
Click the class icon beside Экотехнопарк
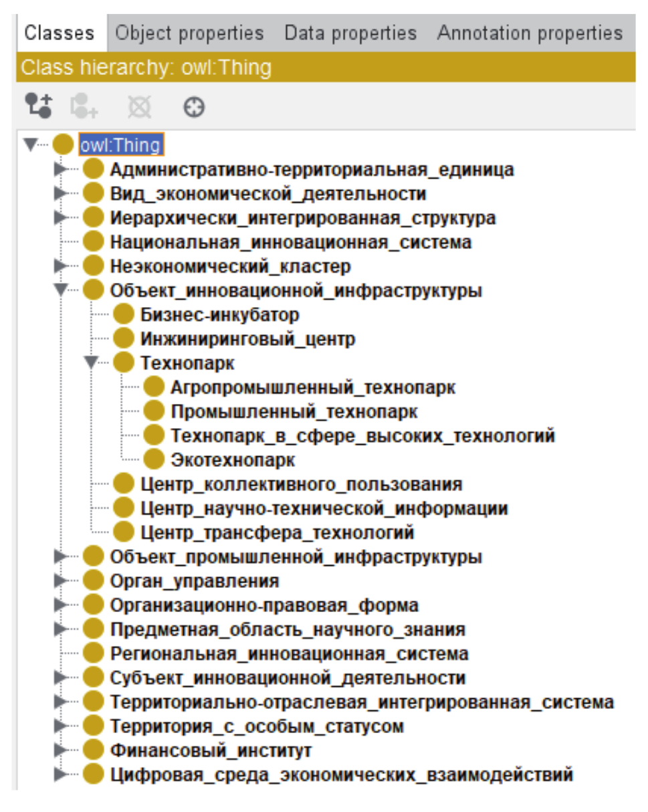154,460
